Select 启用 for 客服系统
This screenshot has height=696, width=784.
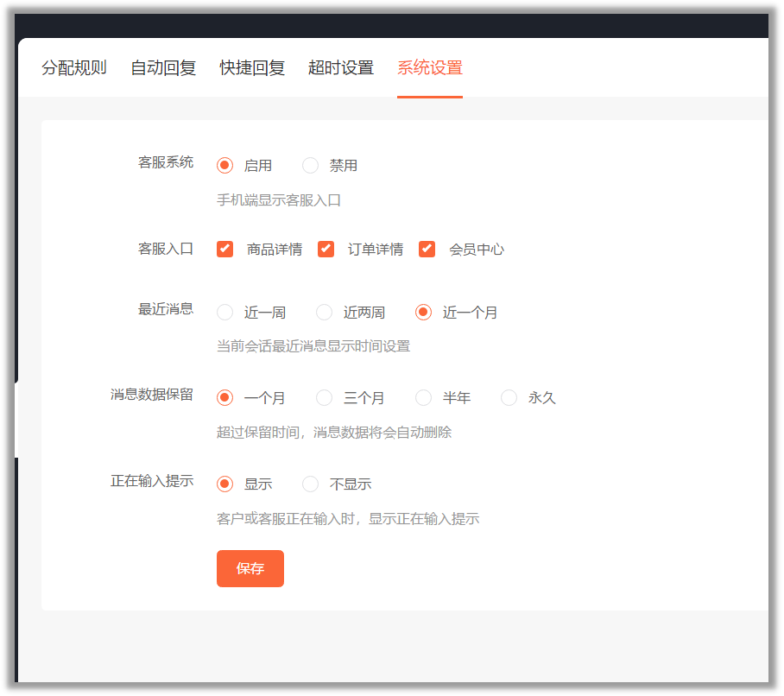point(225,166)
